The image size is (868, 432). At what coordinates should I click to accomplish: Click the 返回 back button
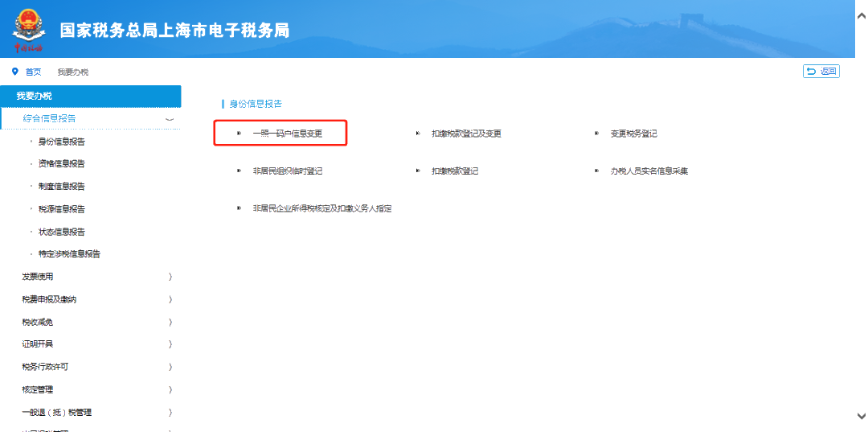coord(821,71)
